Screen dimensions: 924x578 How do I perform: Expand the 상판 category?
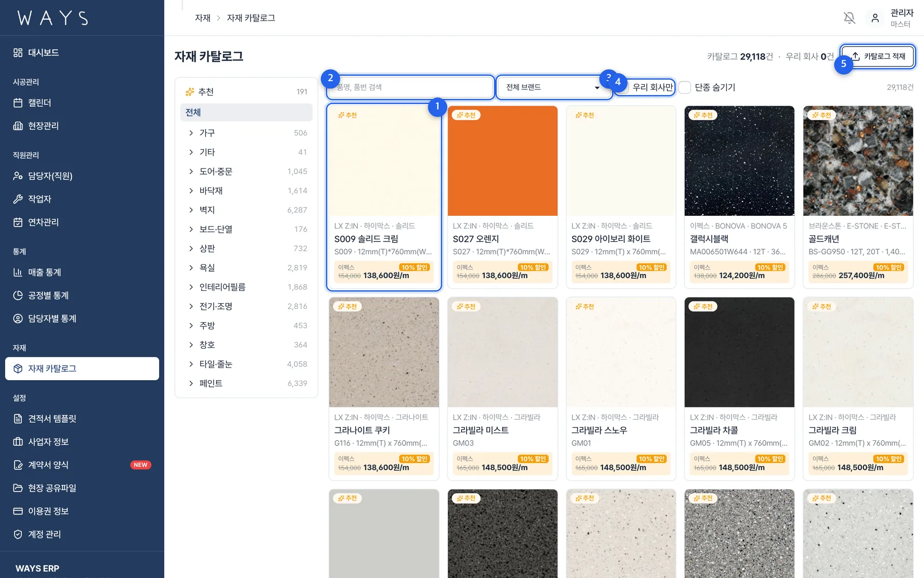click(x=191, y=249)
